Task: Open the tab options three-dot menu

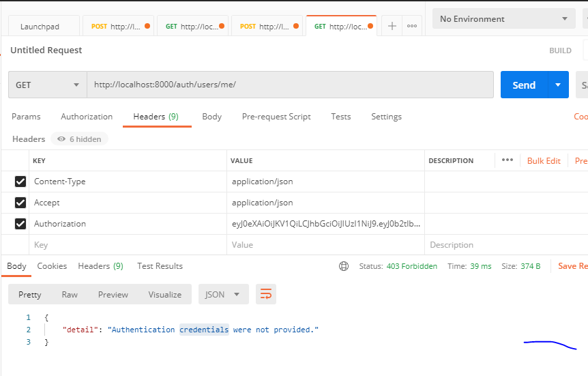Action: click(412, 26)
